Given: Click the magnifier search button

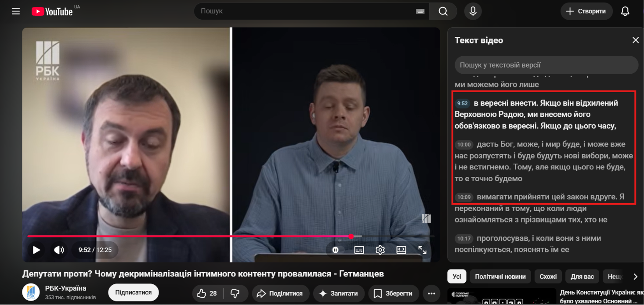Looking at the screenshot, I should [443, 11].
